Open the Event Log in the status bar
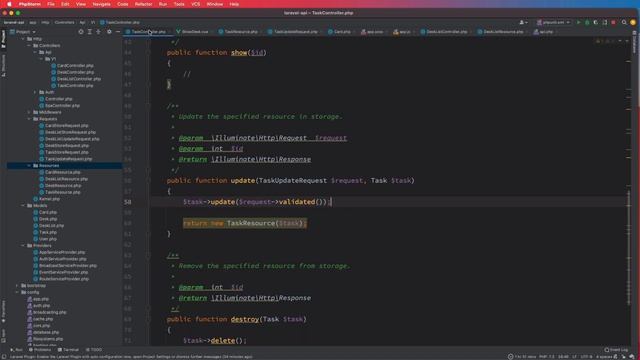The image size is (640, 360). coord(616,350)
